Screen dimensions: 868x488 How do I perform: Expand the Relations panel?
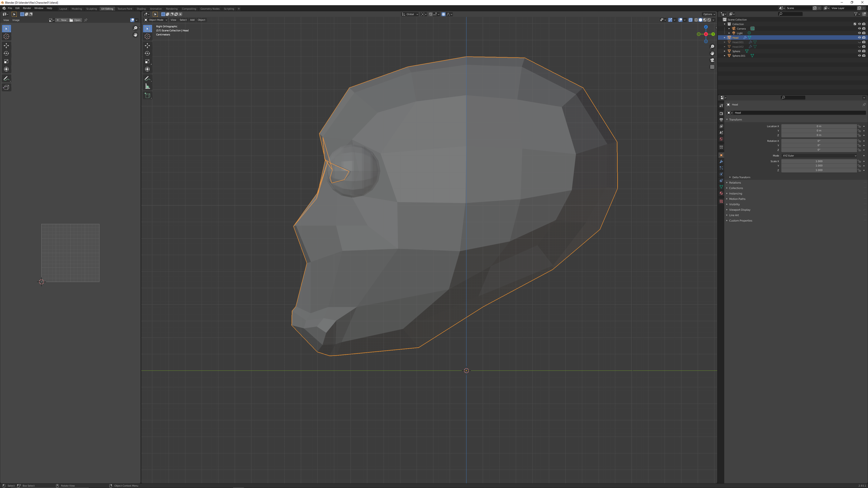point(735,183)
